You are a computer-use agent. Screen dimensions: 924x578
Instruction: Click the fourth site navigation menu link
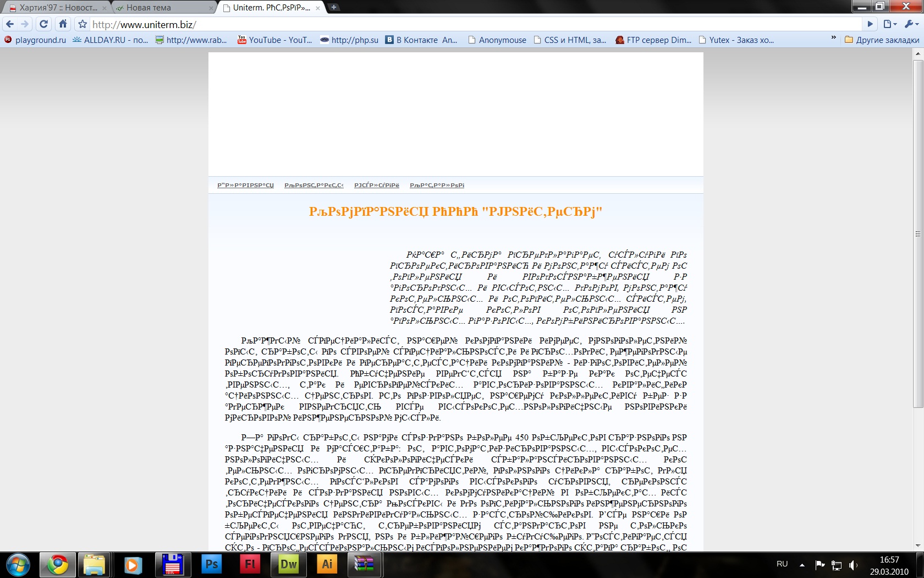437,185
